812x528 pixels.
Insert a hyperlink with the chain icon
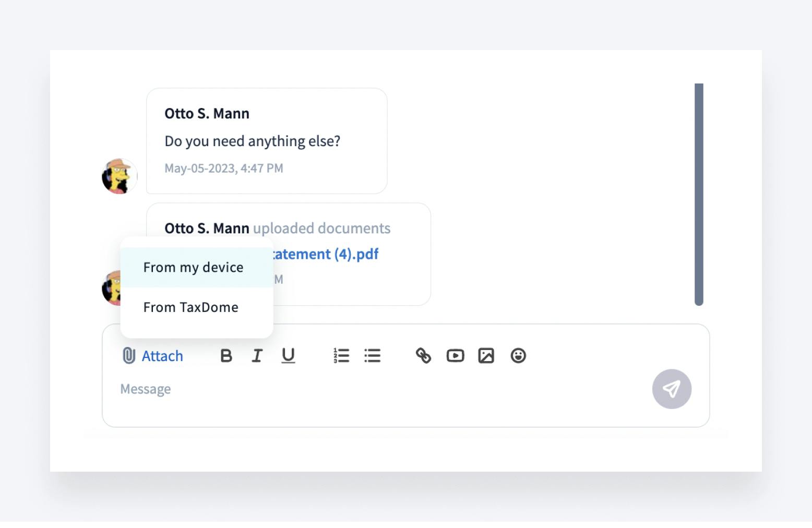(423, 356)
